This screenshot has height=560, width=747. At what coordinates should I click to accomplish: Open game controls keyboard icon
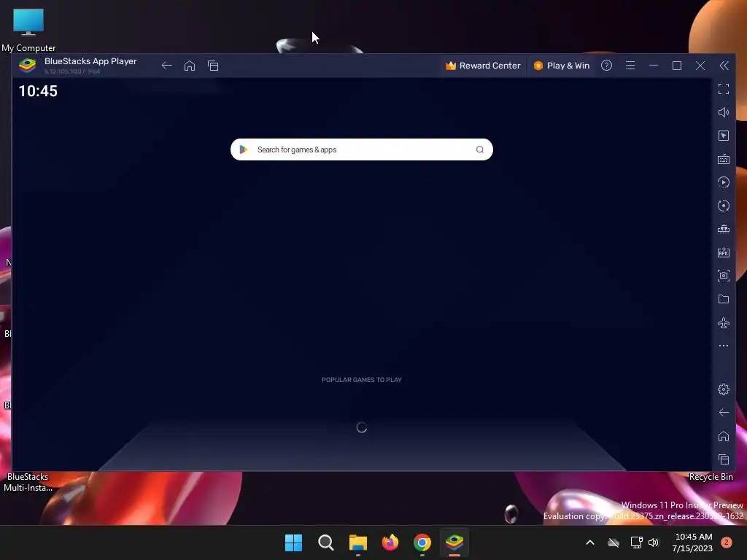[x=724, y=159]
